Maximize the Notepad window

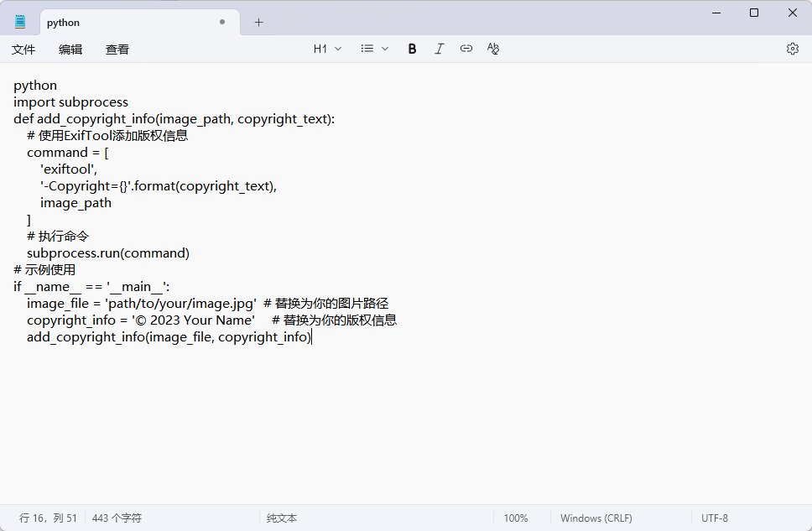point(753,13)
